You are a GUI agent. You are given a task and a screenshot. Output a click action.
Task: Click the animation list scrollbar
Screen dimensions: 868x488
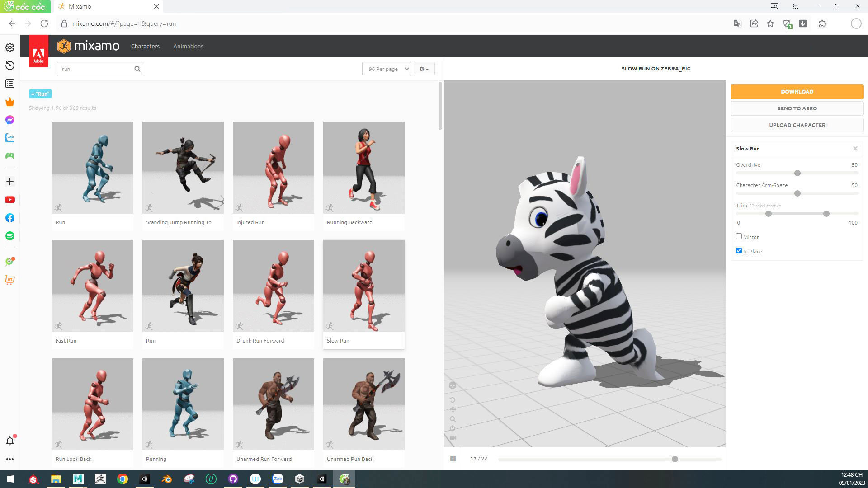[440, 106]
